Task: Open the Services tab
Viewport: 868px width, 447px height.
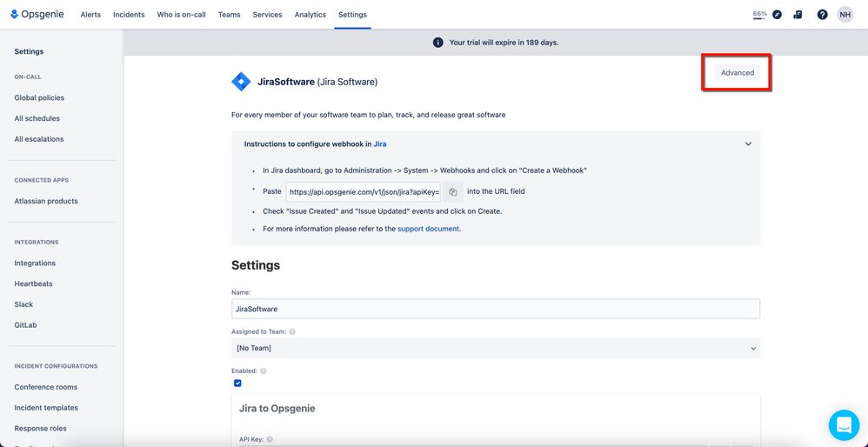Action: (267, 15)
